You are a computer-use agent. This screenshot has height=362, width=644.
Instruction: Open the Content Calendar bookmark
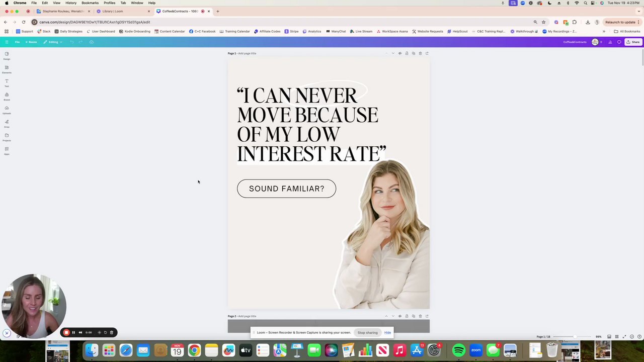170,31
